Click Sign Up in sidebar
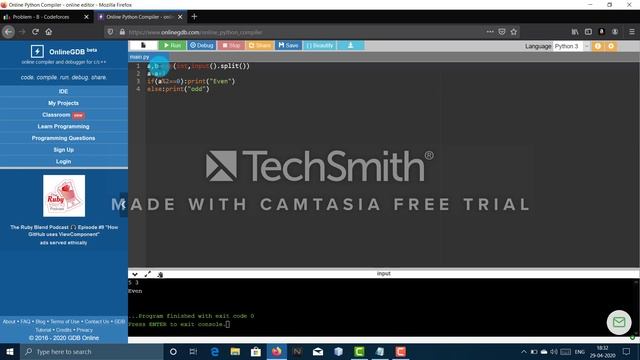Viewport: 640px width, 360px height. (x=63, y=150)
